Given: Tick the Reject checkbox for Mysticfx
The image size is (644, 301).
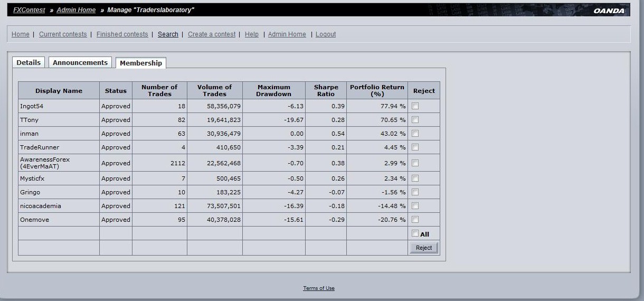Looking at the screenshot, I should click(415, 178).
